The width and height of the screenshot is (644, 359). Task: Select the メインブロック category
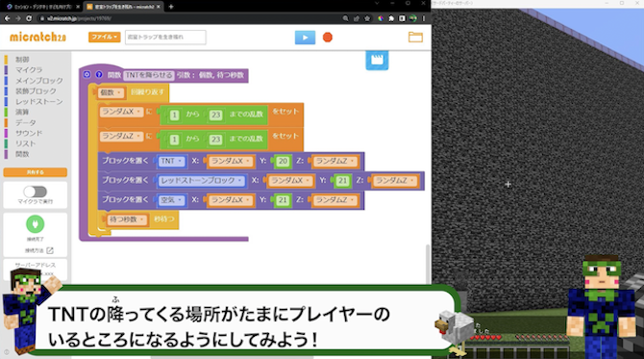tap(39, 81)
